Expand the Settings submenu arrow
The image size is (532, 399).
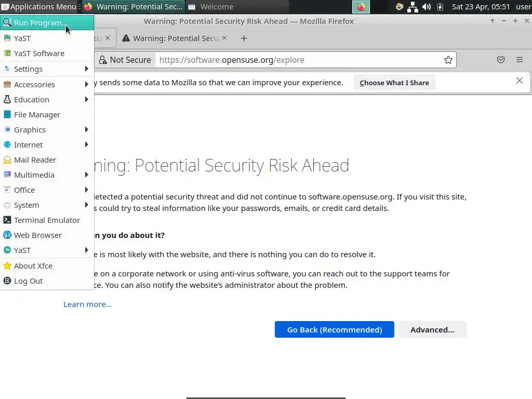pyautogui.click(x=87, y=69)
